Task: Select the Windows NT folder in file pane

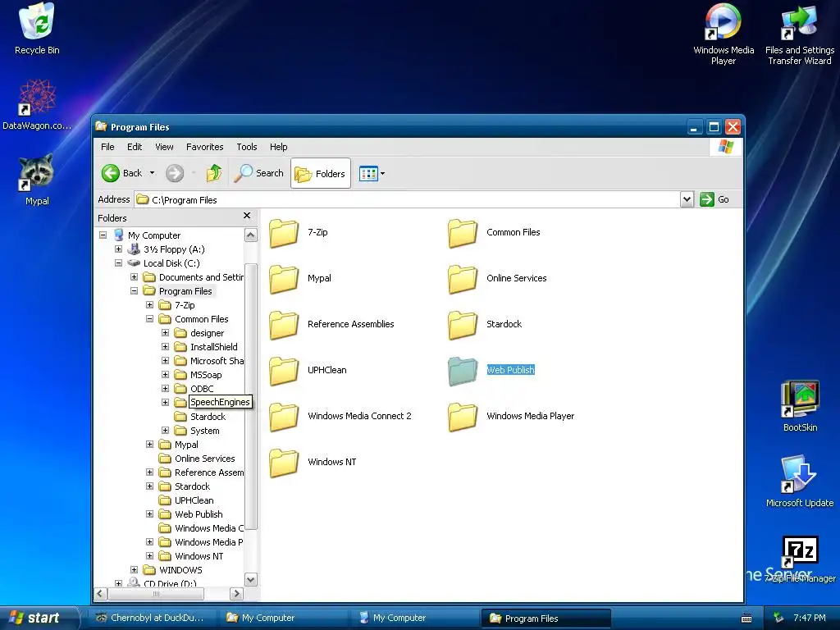Action: [313, 463]
